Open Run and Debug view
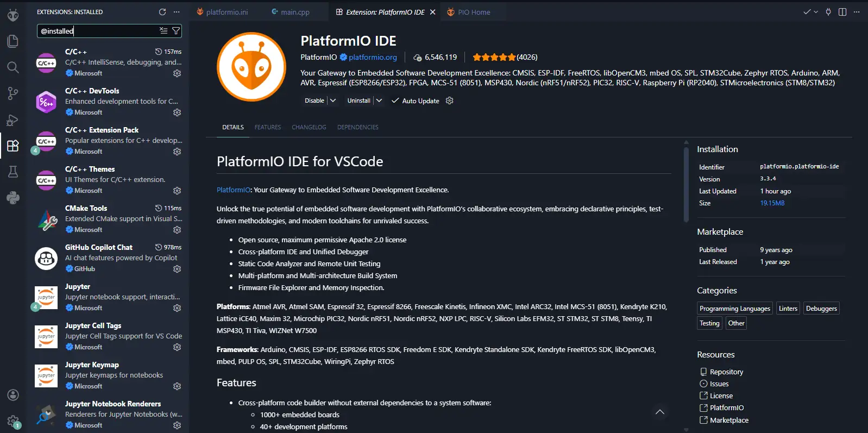The height and width of the screenshot is (433, 868). (x=13, y=120)
